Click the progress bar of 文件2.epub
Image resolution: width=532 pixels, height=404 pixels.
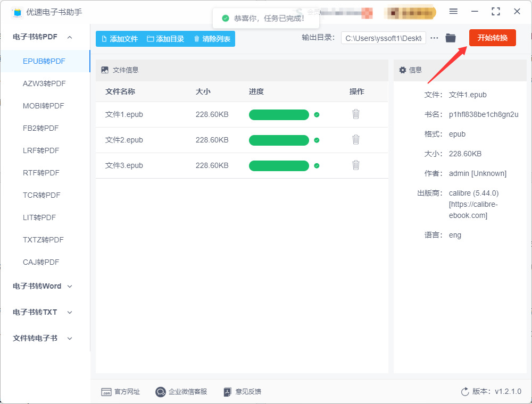[279, 140]
